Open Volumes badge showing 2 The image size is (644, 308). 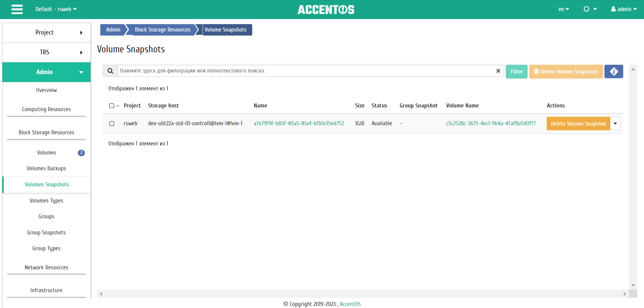(x=81, y=153)
